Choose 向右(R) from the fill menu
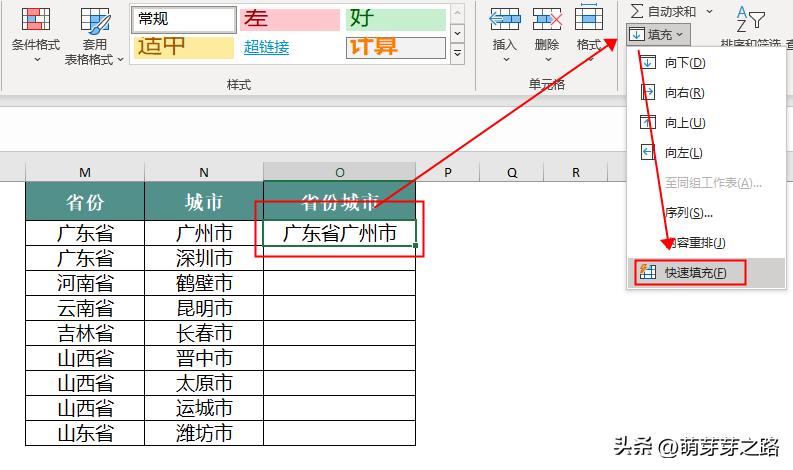Screen dimensions: 793x470 point(706,93)
